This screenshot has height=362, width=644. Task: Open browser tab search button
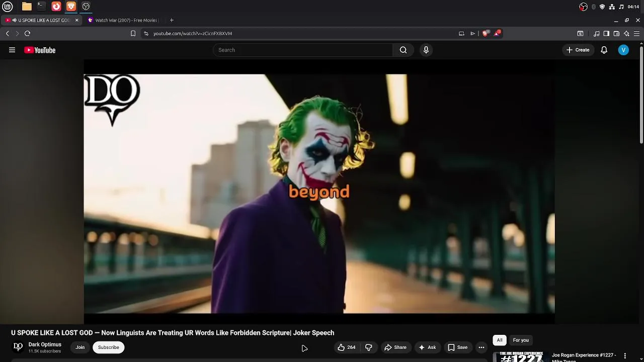point(580,33)
